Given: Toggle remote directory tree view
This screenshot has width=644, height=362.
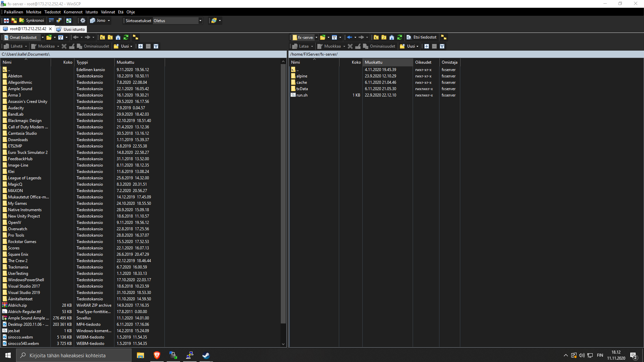Looking at the screenshot, I should pyautogui.click(x=443, y=37).
